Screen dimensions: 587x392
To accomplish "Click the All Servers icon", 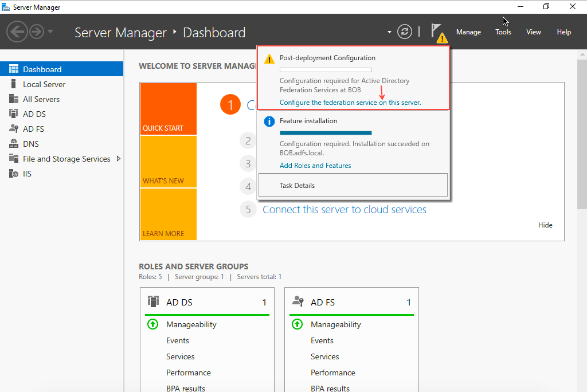I will 14,99.
